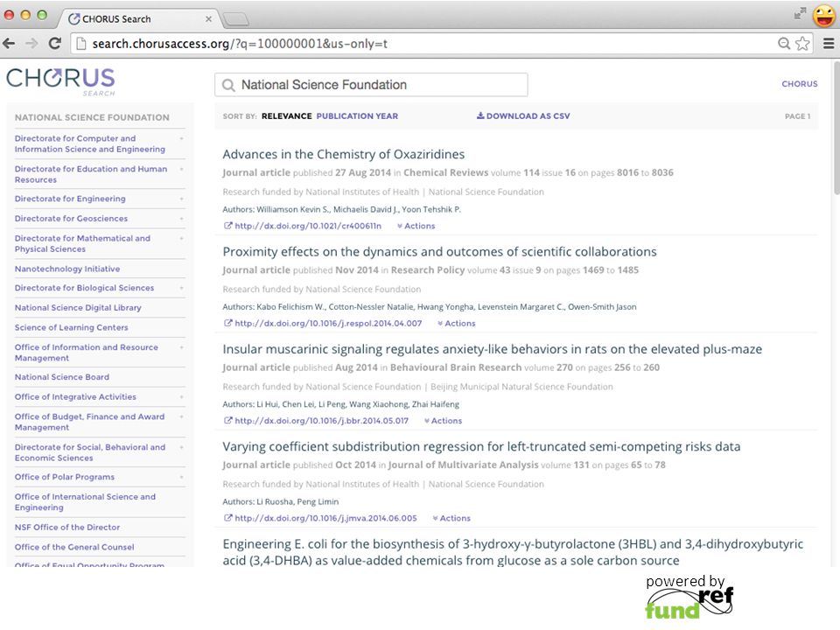Open Engineering E. coli biosynthesis article
This screenshot has width=840, height=630.
click(513, 552)
